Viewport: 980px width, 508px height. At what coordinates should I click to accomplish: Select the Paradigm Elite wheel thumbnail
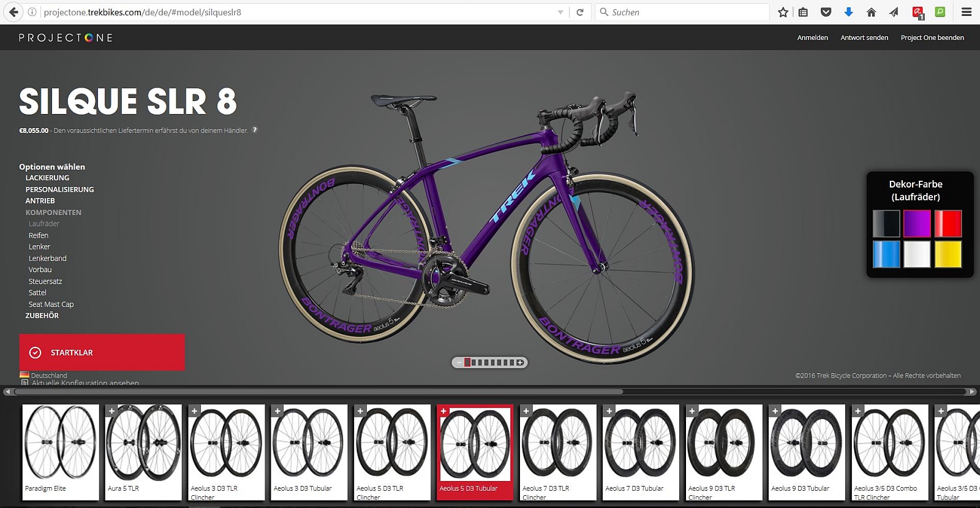click(x=61, y=452)
